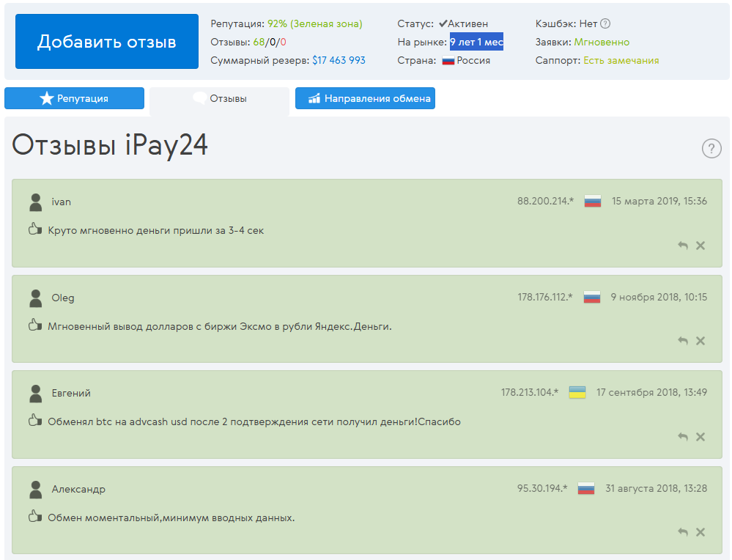Click Russian flag beside Россия country

click(x=448, y=60)
